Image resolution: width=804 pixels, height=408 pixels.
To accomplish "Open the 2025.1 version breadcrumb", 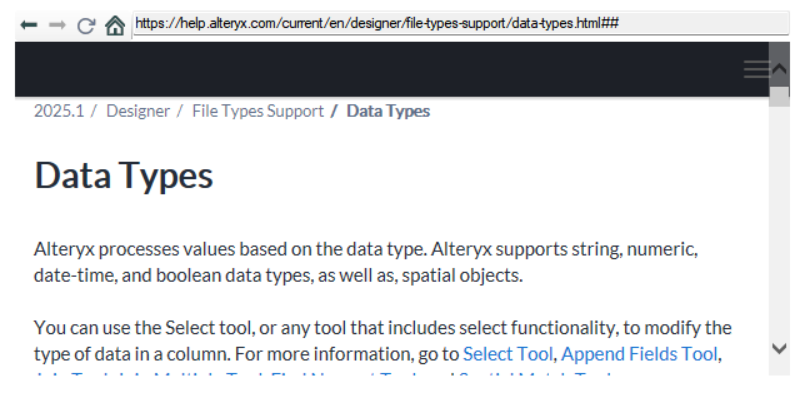I will point(59,111).
